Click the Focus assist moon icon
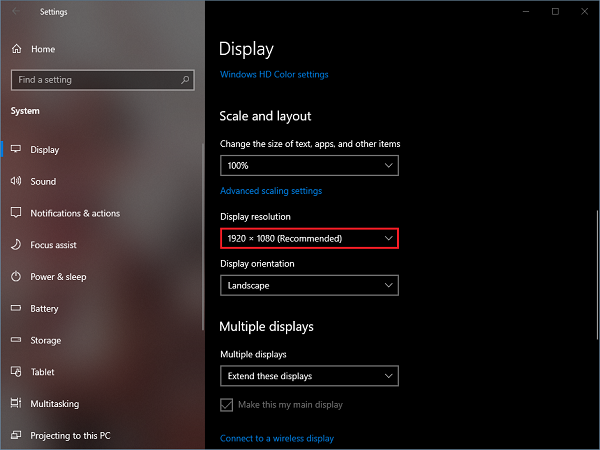This screenshot has width=600, height=450. click(16, 245)
